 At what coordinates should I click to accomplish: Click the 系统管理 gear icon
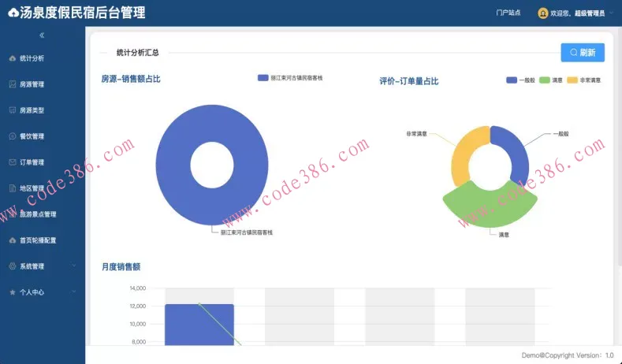click(x=13, y=266)
